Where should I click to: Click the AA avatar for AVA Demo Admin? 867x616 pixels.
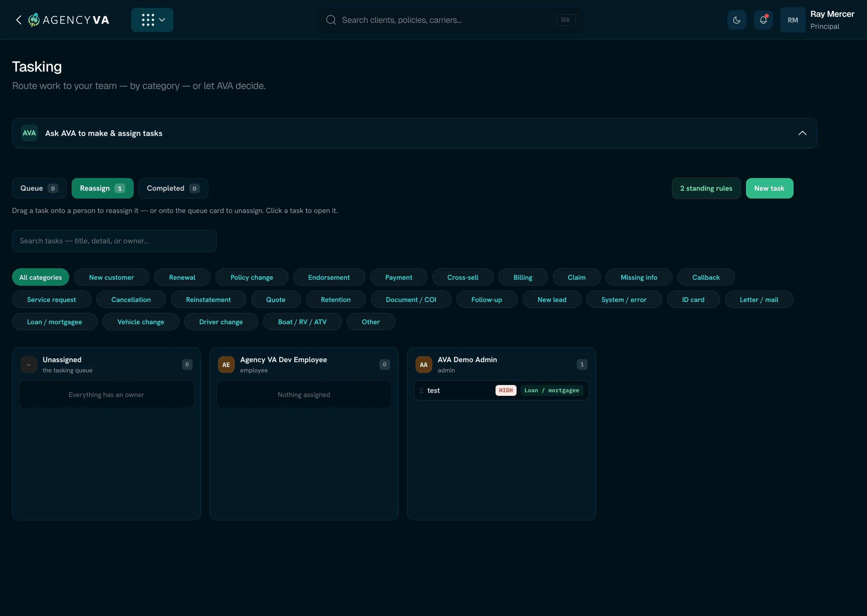[424, 365]
